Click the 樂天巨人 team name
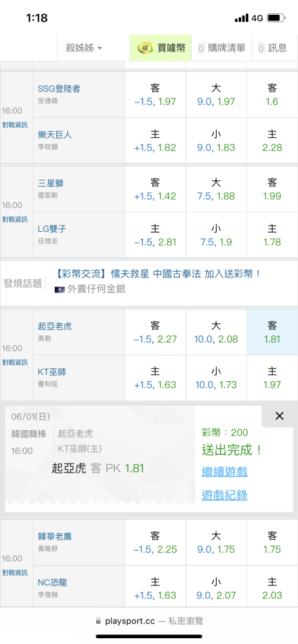The height and width of the screenshot is (644, 298). 55,135
